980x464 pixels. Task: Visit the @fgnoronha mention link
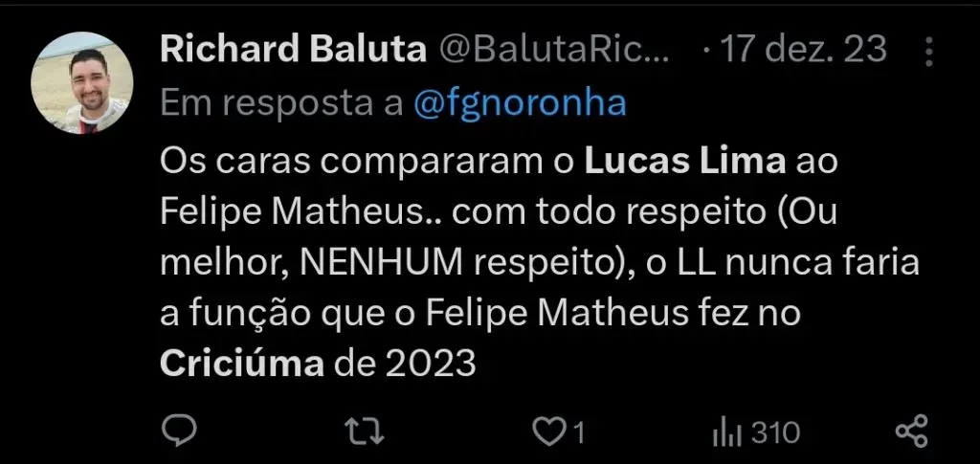point(521,103)
